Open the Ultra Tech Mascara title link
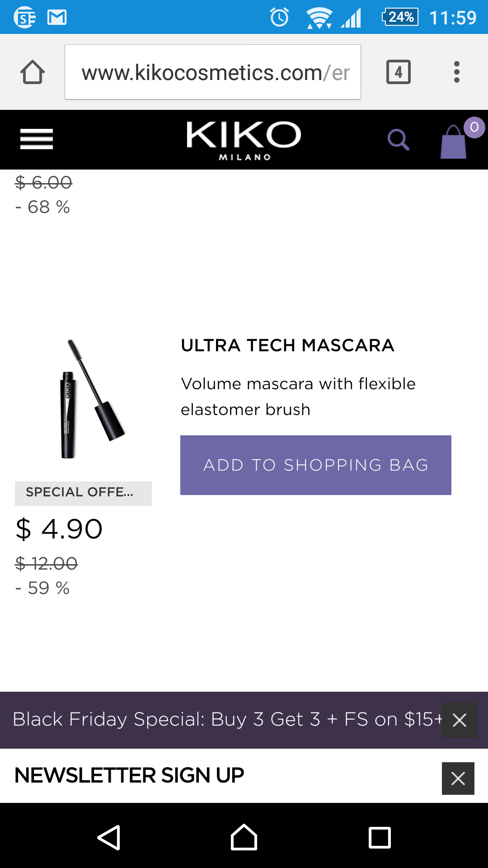This screenshot has height=868, width=488. click(287, 345)
